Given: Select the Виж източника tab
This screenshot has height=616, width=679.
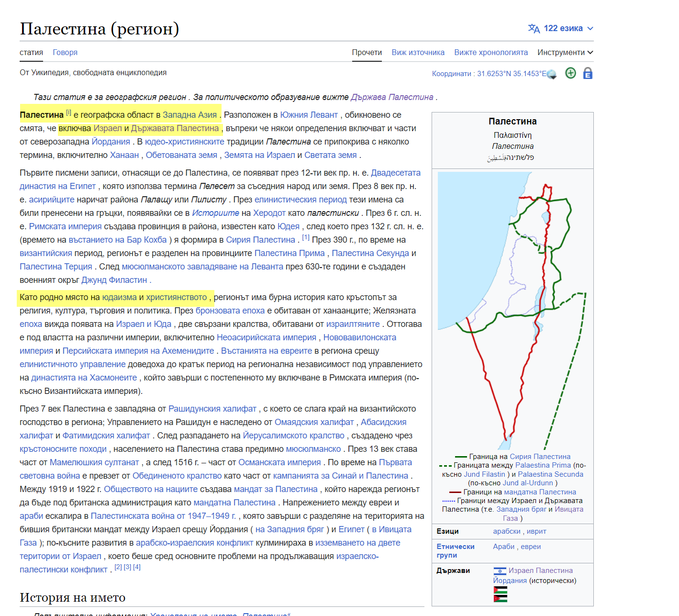Looking at the screenshot, I should point(418,52).
